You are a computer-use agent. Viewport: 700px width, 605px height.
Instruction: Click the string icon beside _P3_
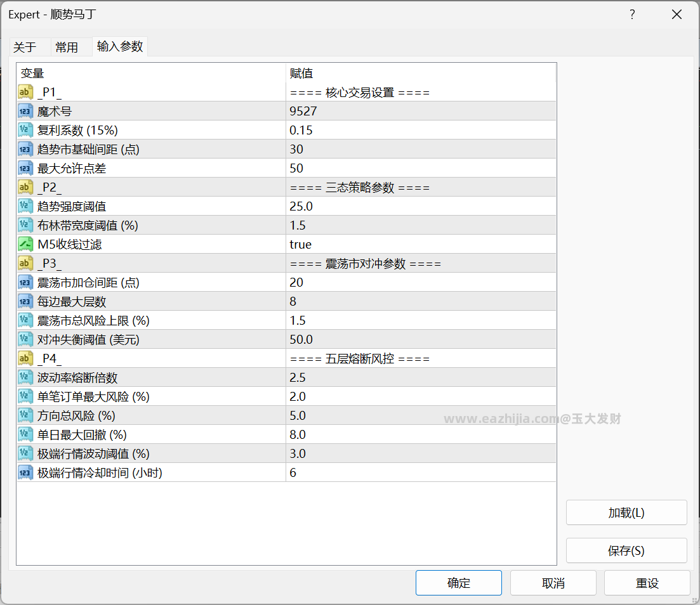coord(25,263)
